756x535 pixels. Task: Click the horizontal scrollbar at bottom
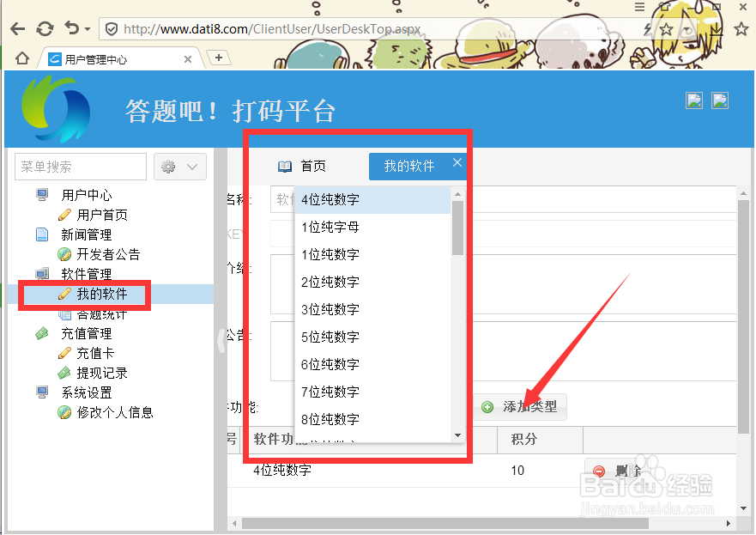445,524
